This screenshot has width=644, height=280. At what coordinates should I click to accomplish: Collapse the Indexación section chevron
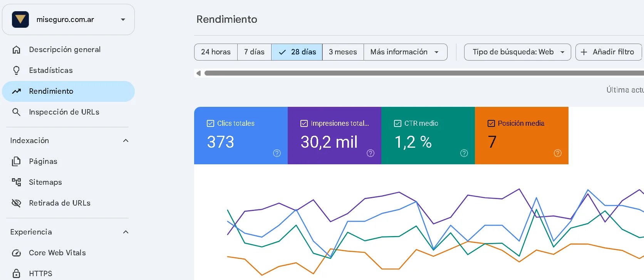pyautogui.click(x=126, y=141)
